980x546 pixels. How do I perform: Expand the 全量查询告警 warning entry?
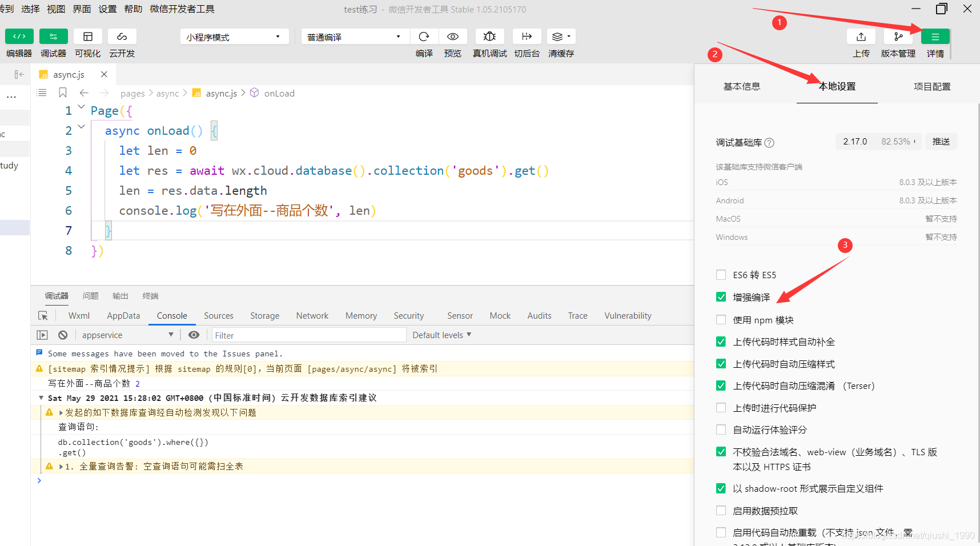pos(61,467)
